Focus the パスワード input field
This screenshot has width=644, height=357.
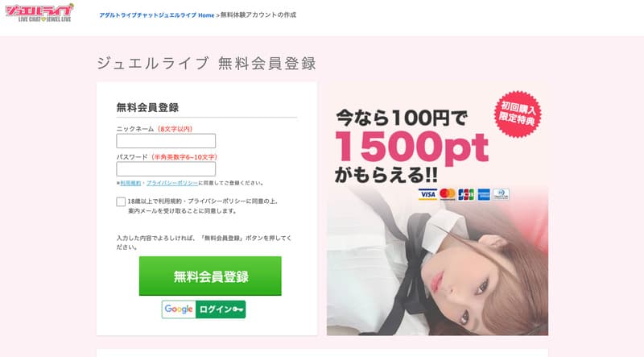pos(166,168)
